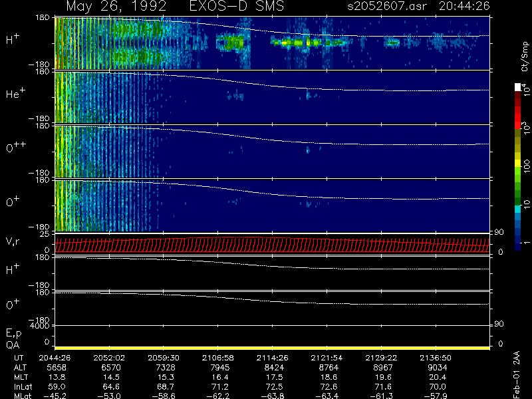Click the "MLT" row header

tap(21, 377)
